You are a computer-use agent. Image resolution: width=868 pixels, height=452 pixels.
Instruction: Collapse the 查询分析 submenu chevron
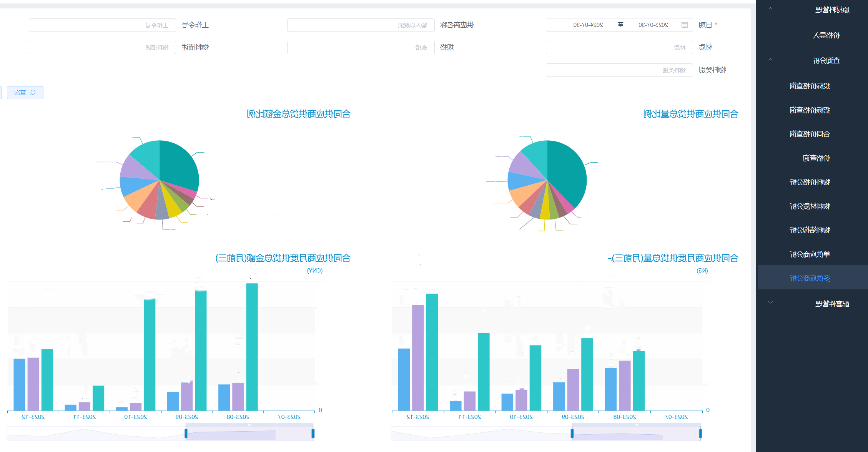point(770,60)
